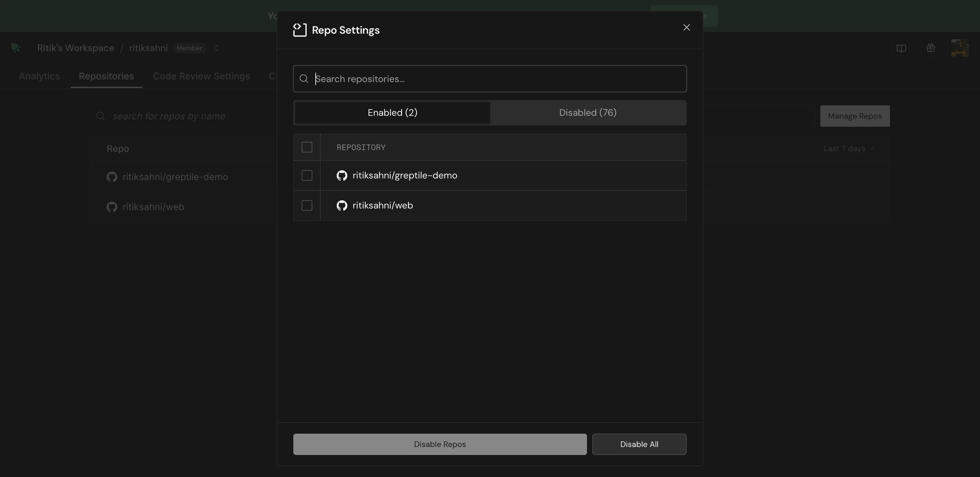Click the Disable All button
This screenshot has height=477, width=980.
(x=639, y=444)
